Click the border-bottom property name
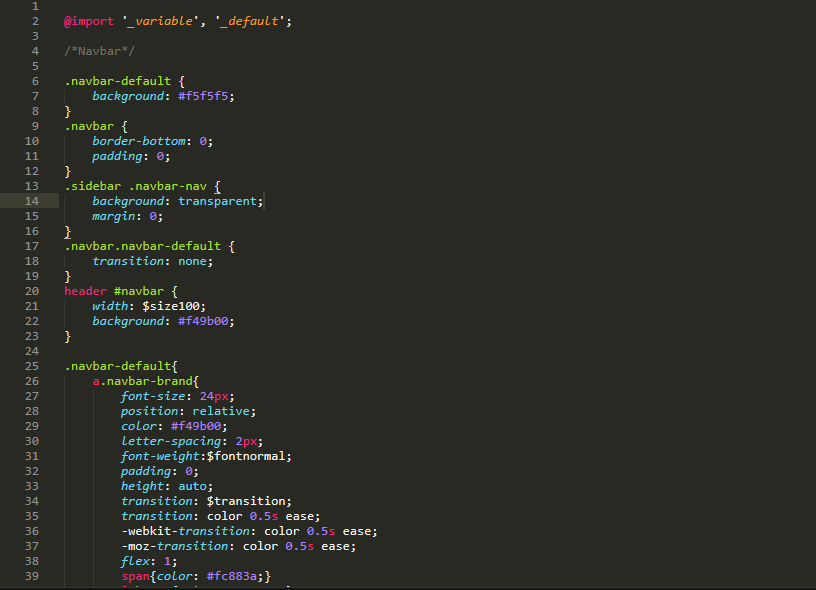Screen dimensions: 816x590 pyautogui.click(x=139, y=141)
